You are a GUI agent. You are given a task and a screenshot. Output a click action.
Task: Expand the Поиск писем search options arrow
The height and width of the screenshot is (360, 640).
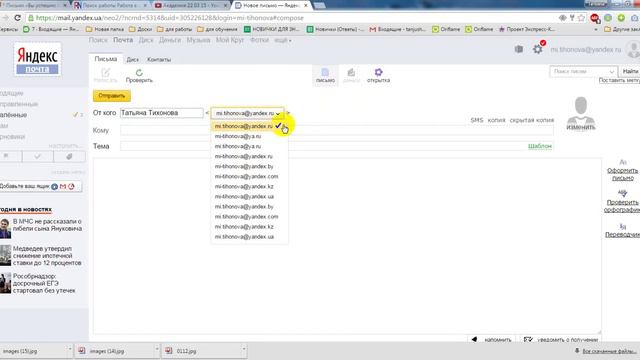click(612, 71)
